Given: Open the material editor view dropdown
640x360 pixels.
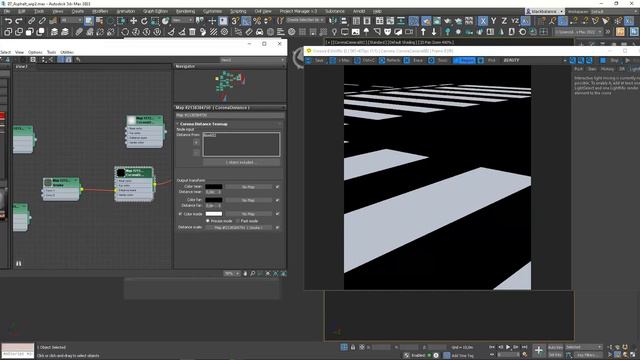Looking at the screenshot, I should [252, 60].
